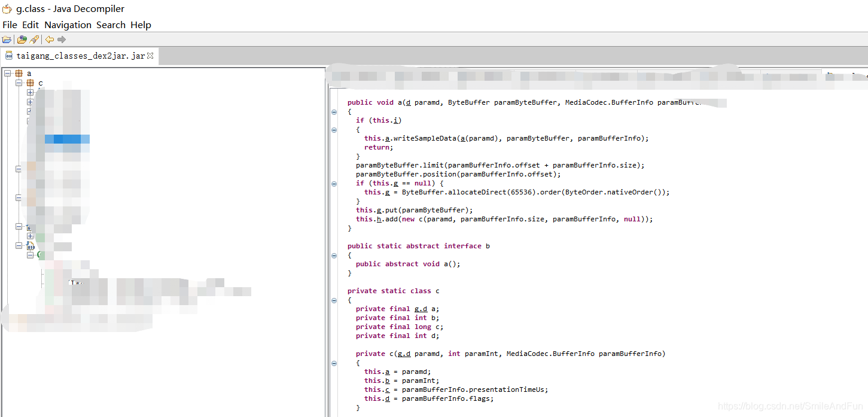Follow the b link in this.b = paramInt
Screen dimensions: 868x417
[387, 381]
